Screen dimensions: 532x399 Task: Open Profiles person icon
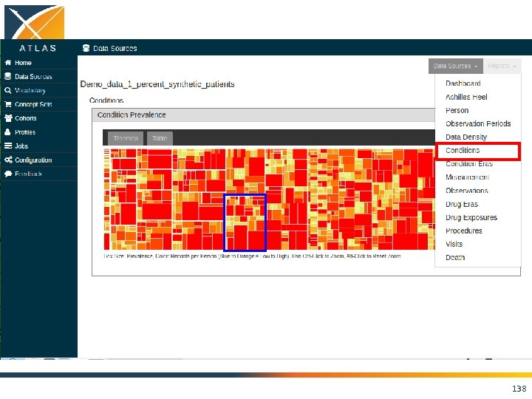[x=8, y=132]
